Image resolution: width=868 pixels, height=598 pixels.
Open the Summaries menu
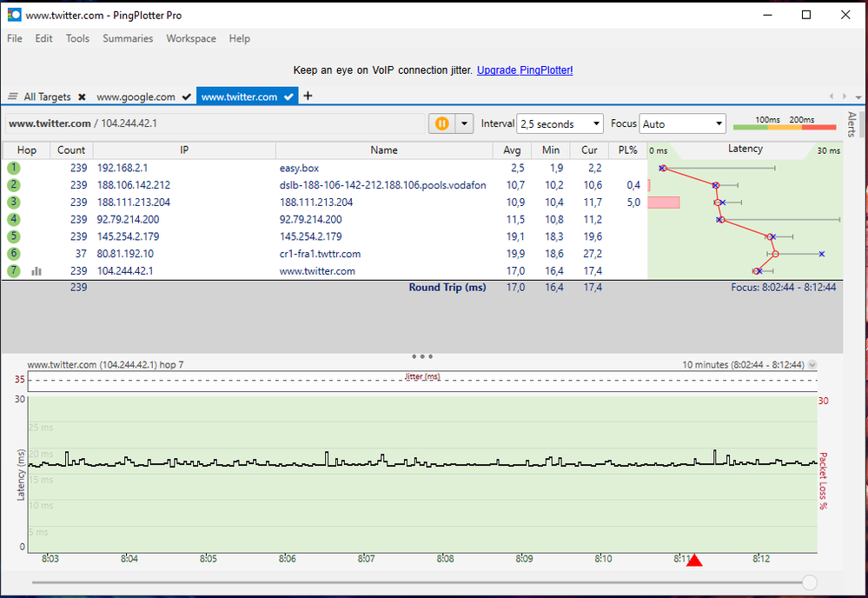click(x=128, y=38)
